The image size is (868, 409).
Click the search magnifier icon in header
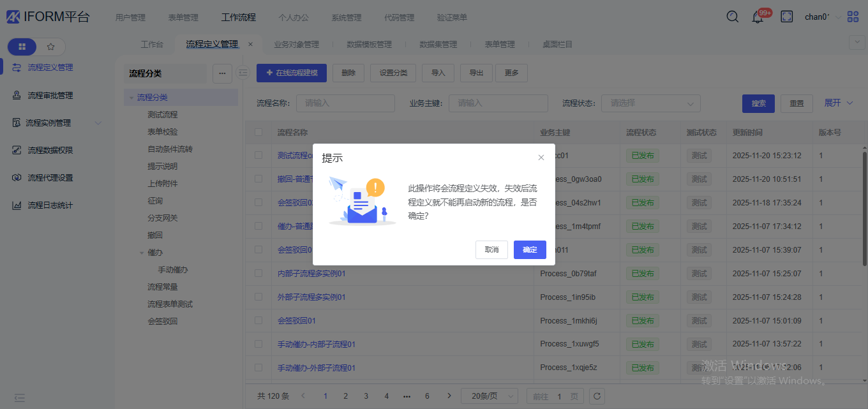[x=733, y=17]
